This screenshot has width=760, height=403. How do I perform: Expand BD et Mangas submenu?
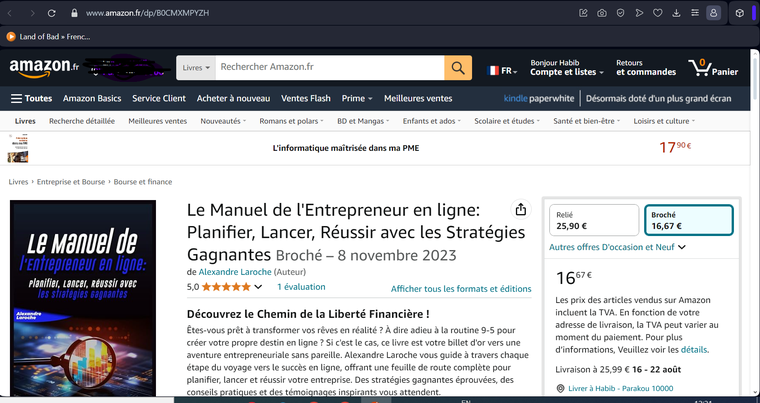pyautogui.click(x=363, y=121)
